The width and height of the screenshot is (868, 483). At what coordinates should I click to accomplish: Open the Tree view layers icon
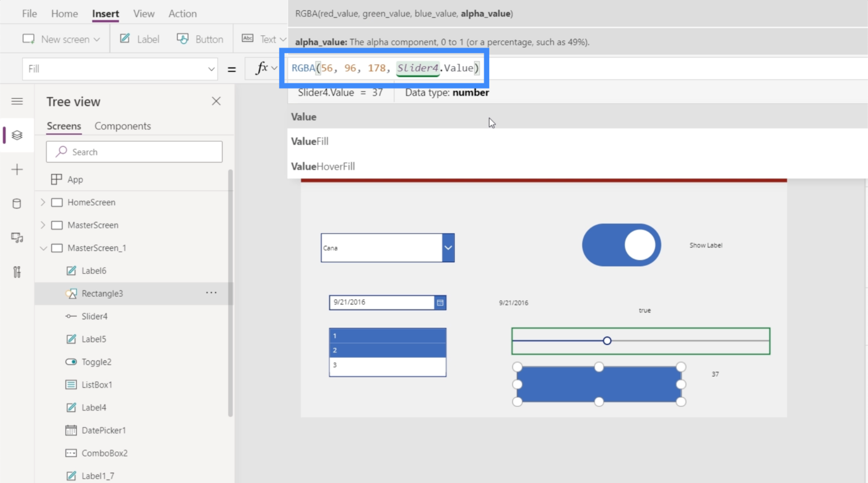point(17,135)
